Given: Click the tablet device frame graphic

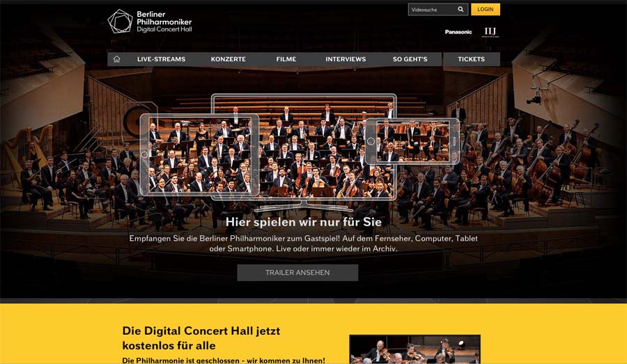Looking at the screenshot, I should 199,155.
